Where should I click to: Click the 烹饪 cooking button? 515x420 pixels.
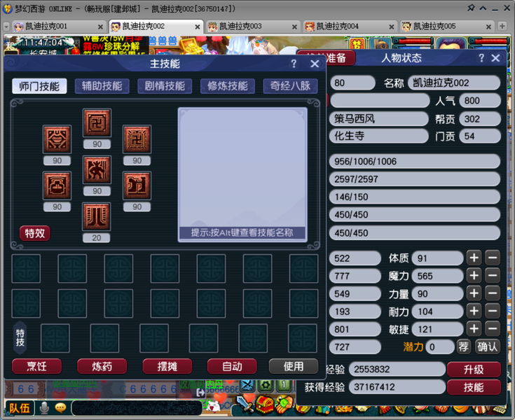(x=36, y=366)
